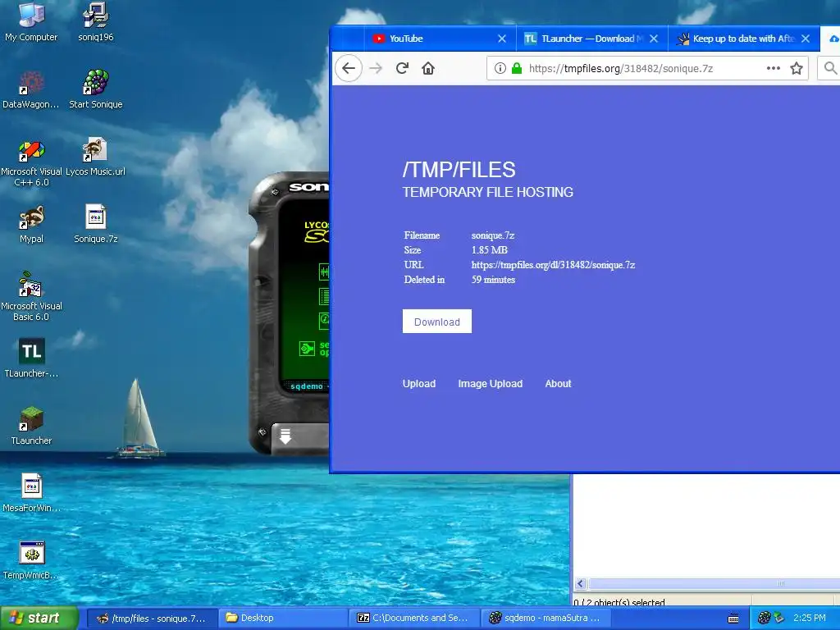Switch to 7-Zip C:\Documents taskbar button
The height and width of the screenshot is (630, 840).
tap(414, 619)
